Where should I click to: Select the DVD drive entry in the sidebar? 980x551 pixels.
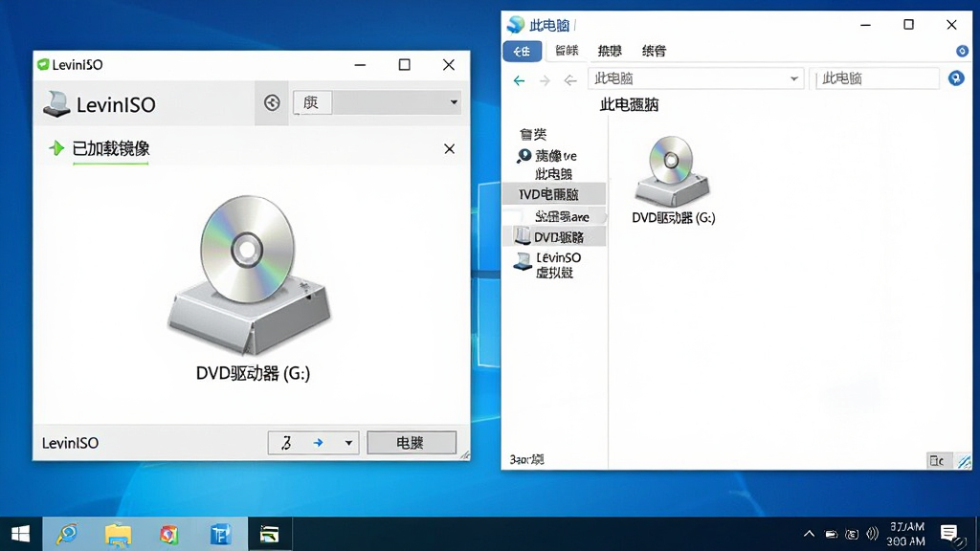(554, 237)
